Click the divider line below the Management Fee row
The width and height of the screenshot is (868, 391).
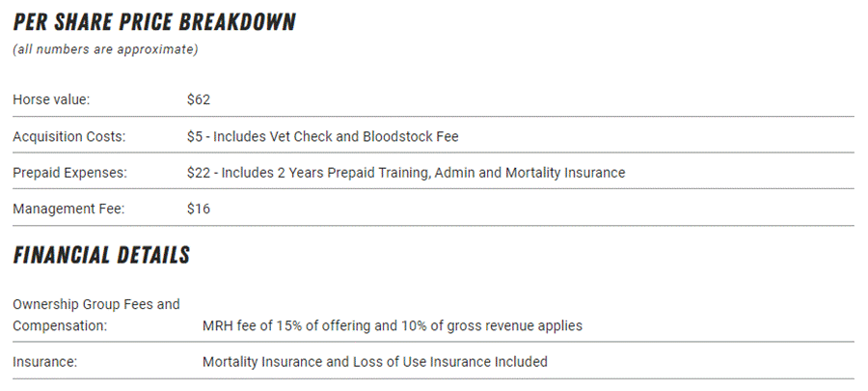click(433, 226)
